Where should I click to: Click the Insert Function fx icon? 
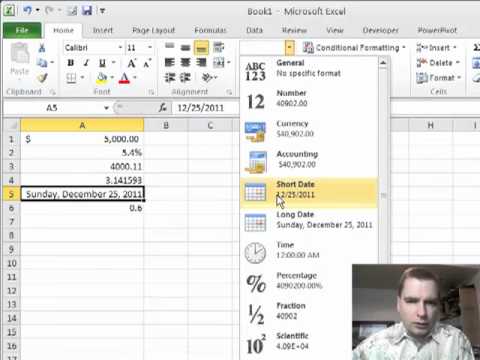click(x=163, y=108)
